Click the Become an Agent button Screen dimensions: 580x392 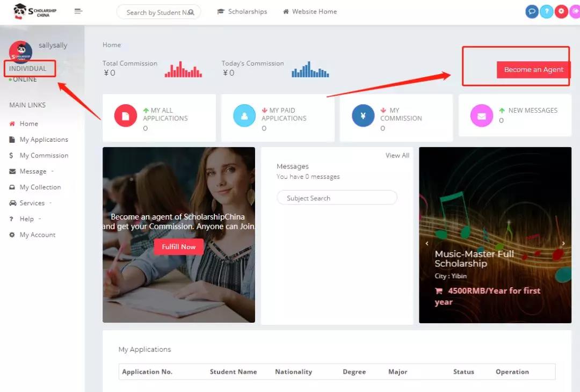tap(533, 69)
